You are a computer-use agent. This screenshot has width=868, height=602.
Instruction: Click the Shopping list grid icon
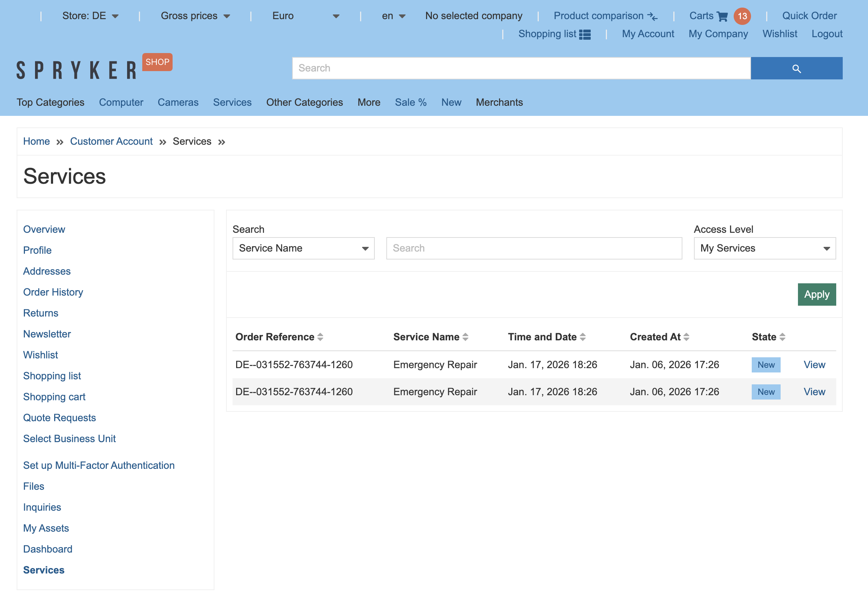[x=585, y=34]
